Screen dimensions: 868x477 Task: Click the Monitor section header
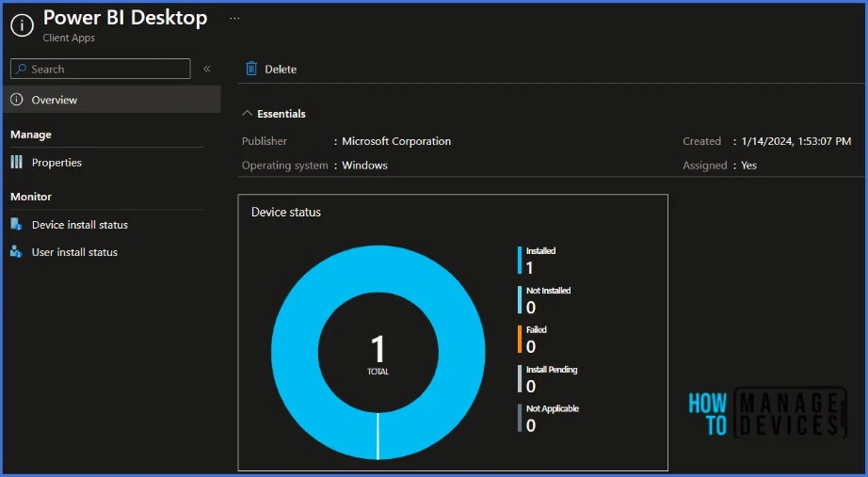[31, 197]
